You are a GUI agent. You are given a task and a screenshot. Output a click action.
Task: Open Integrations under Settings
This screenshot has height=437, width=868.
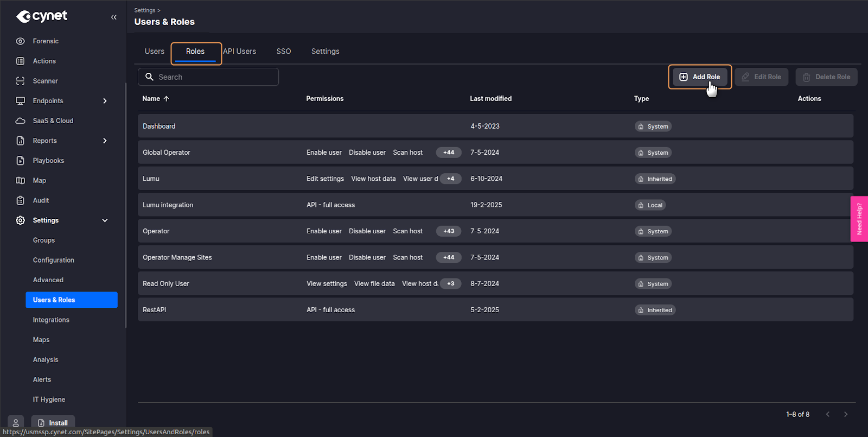point(51,320)
